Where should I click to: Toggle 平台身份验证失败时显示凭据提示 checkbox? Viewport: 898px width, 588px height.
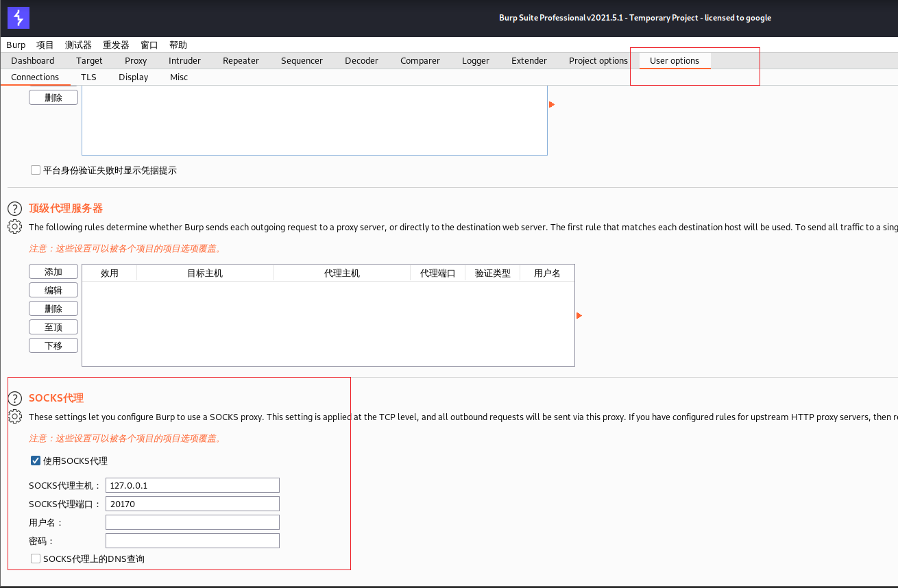[36, 170]
